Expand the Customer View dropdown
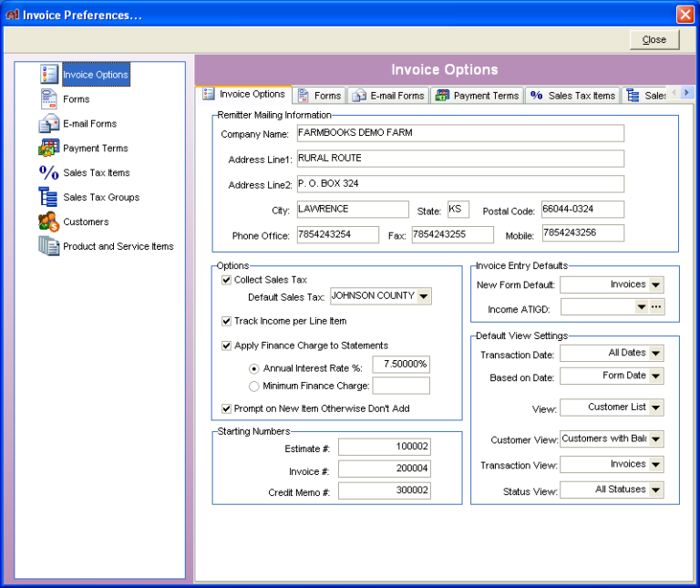 click(655, 438)
